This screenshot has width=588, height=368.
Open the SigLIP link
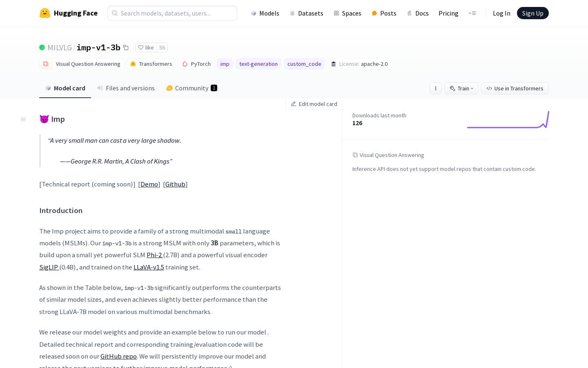[49, 267]
